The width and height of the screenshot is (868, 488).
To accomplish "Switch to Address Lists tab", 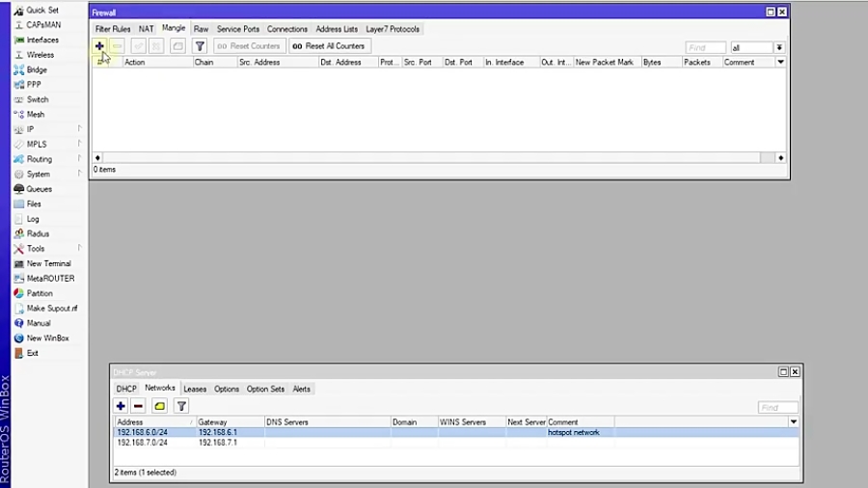I will coord(337,29).
